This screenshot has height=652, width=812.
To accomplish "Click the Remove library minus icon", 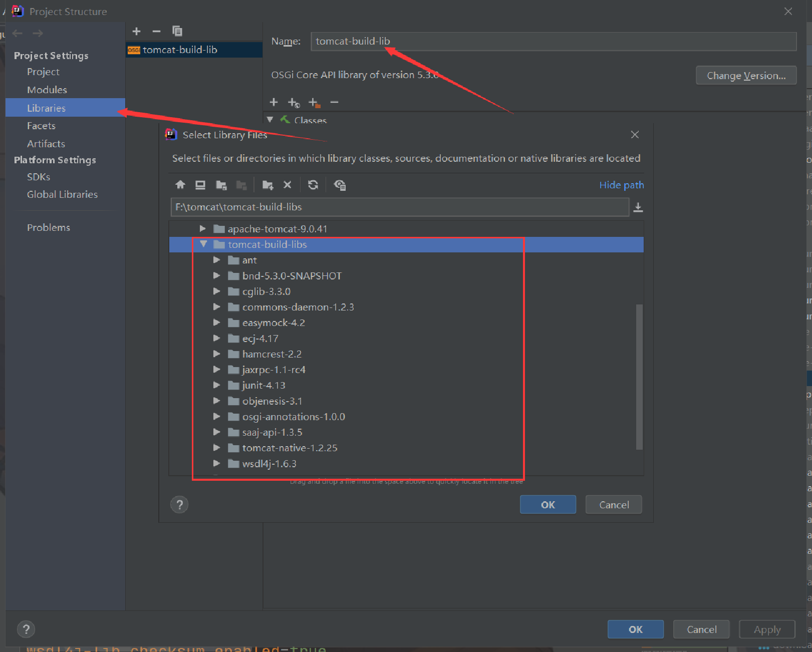I will point(156,31).
